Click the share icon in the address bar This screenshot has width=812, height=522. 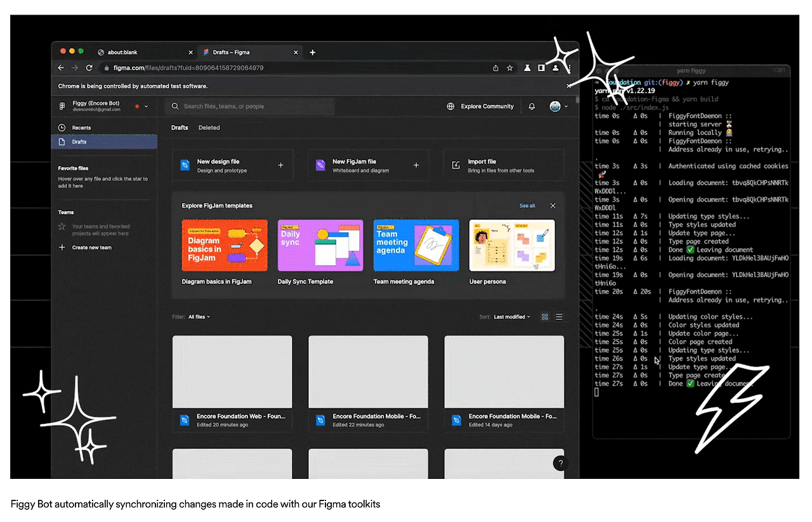pos(495,68)
